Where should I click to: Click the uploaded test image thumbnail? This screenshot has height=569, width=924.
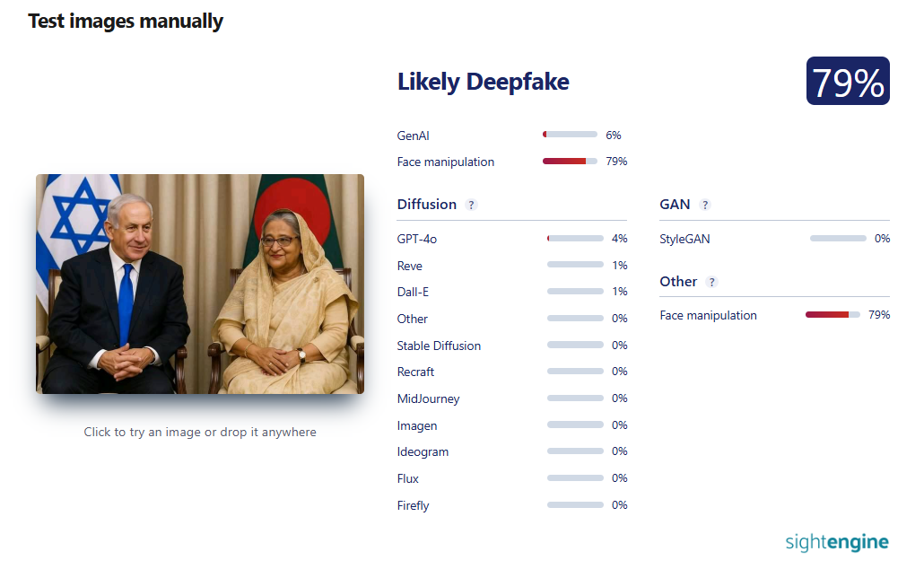200,284
